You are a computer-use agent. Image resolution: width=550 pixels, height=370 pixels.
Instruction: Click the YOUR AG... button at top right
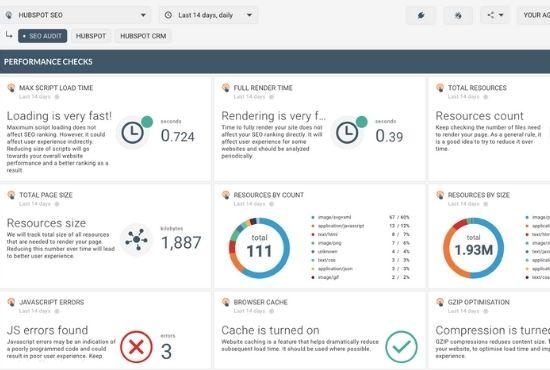coord(534,15)
